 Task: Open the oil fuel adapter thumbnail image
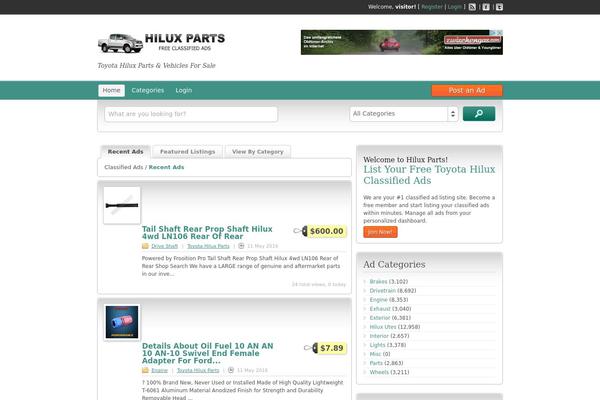pyautogui.click(x=122, y=322)
